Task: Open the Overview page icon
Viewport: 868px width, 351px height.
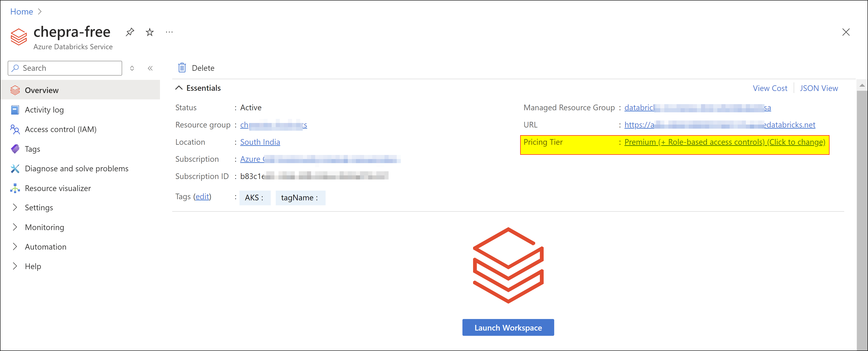Action: [x=15, y=90]
